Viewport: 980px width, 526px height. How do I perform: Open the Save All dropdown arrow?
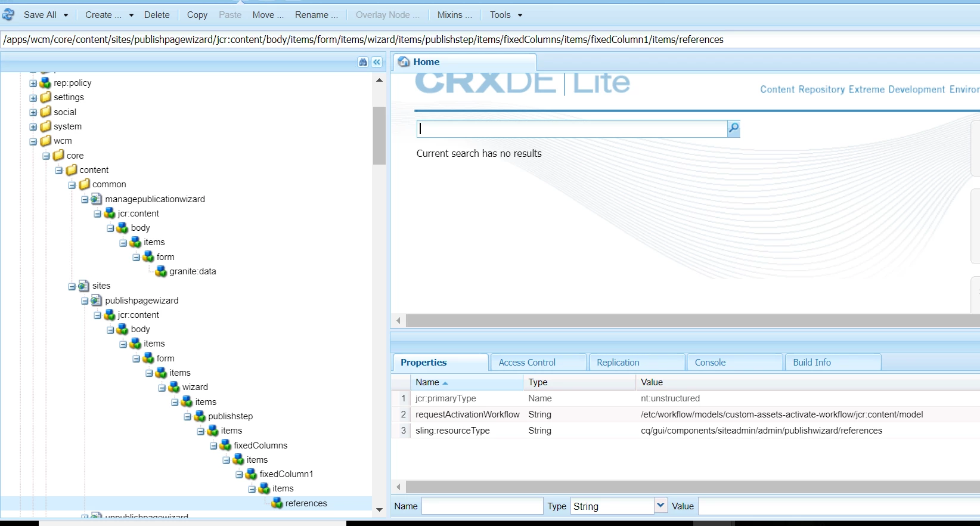point(66,15)
